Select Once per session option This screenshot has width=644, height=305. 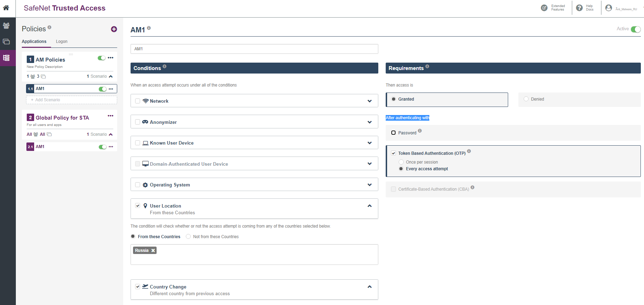click(401, 162)
